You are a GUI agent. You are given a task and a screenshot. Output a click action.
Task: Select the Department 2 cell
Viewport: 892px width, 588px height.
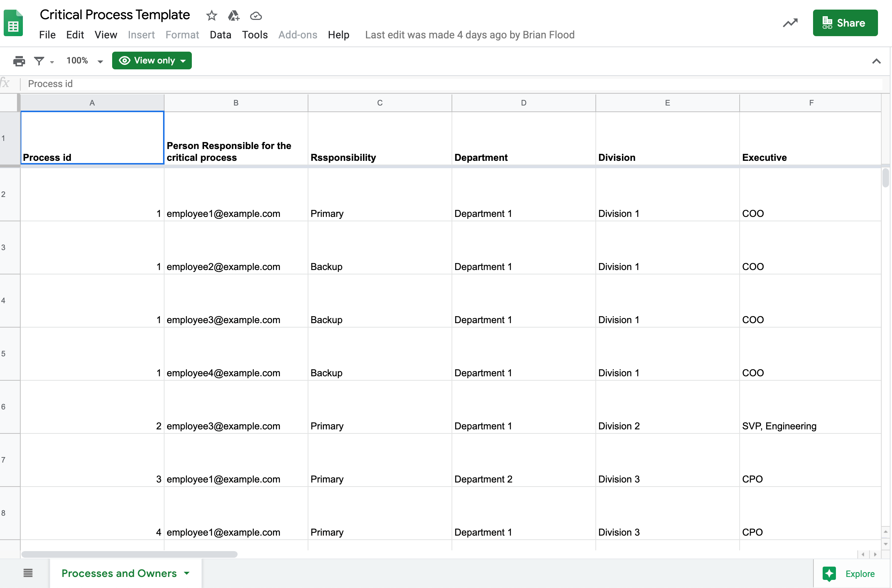[x=524, y=460]
